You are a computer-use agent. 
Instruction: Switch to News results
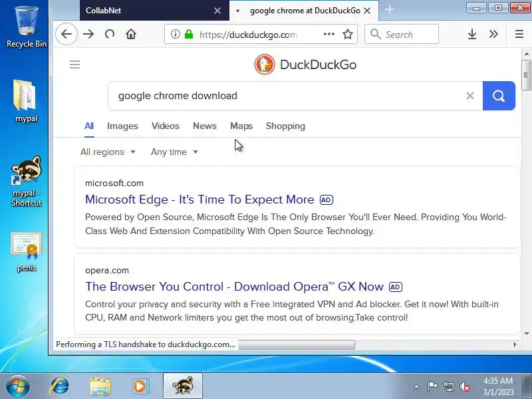click(205, 126)
